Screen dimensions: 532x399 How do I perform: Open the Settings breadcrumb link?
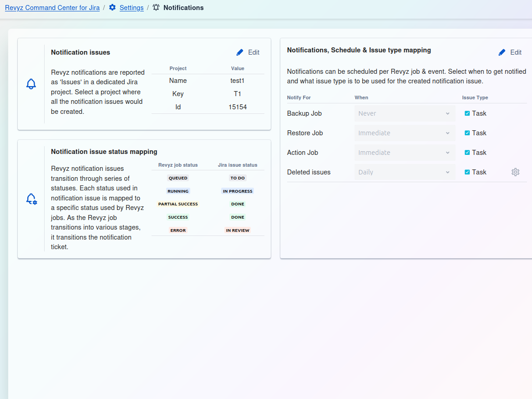132,8
